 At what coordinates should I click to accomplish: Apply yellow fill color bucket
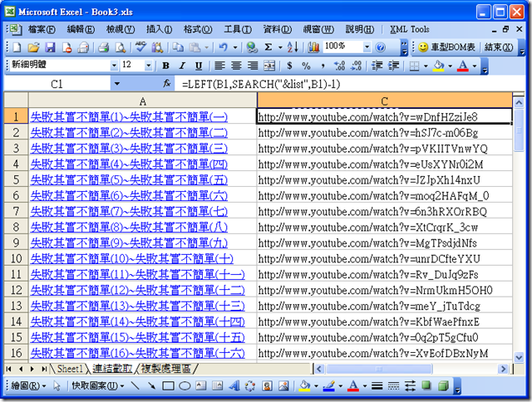click(438, 66)
